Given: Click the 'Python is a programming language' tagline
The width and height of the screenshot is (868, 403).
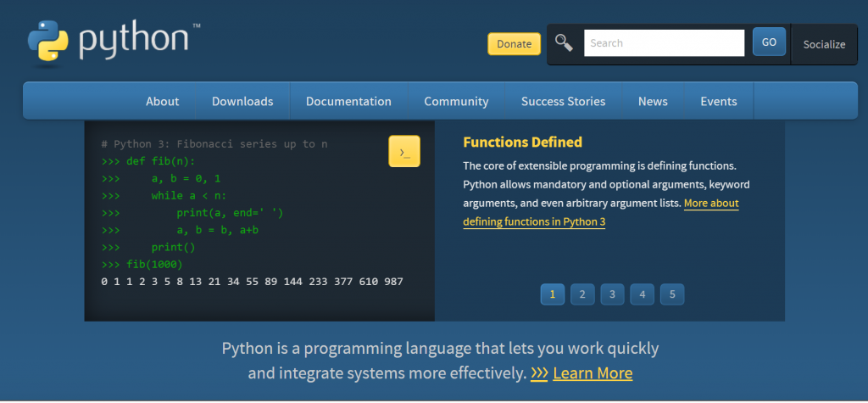Looking at the screenshot, I should click(x=440, y=361).
